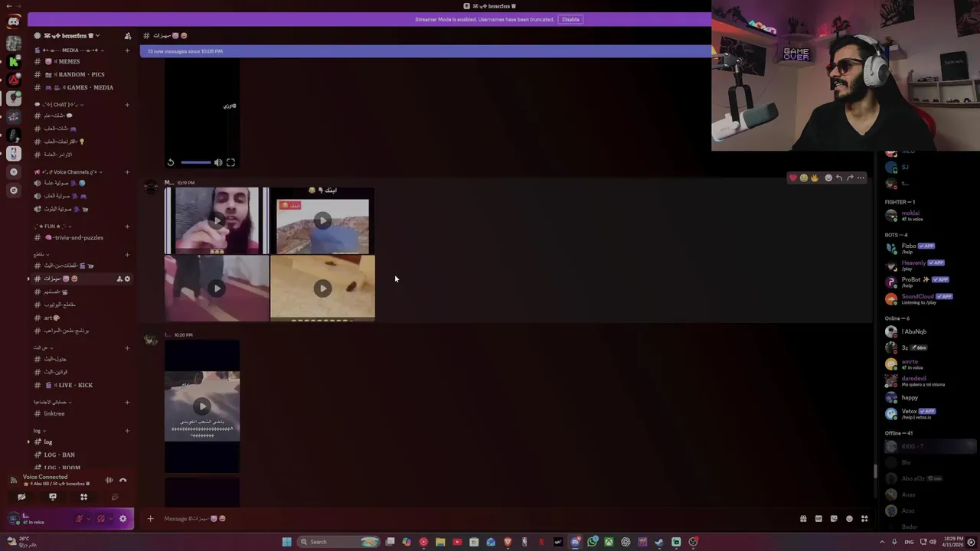Open the activities launcher icon in voice panel
This screenshot has width=980, height=551.
click(x=83, y=497)
